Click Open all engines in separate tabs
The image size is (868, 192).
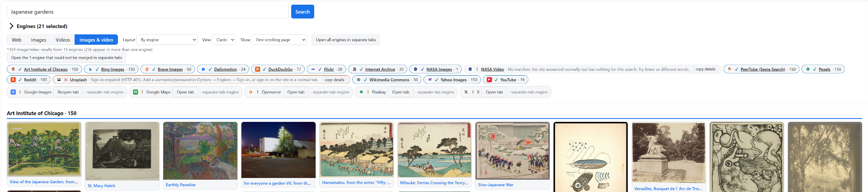[x=346, y=40]
